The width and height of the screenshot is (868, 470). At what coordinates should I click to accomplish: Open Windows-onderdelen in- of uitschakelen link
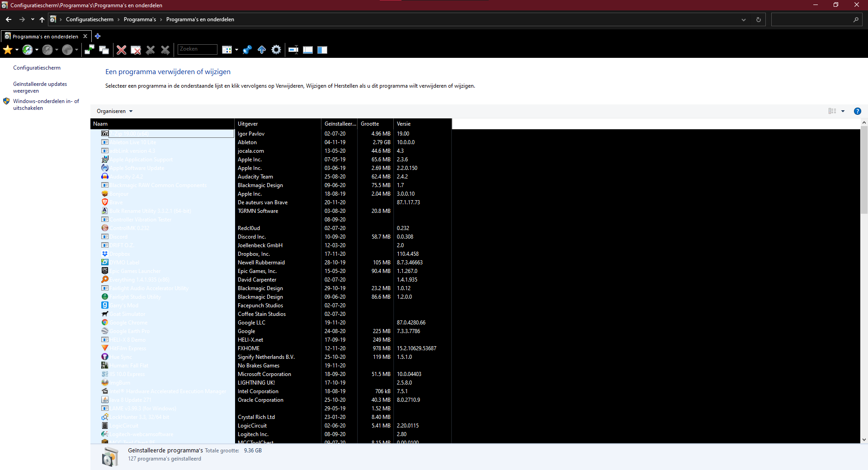46,104
